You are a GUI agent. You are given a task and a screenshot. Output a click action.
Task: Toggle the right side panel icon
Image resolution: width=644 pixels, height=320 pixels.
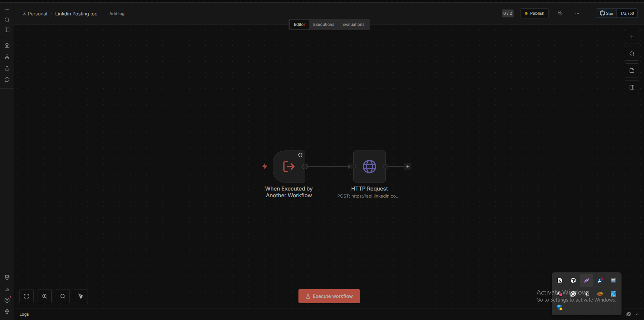[632, 87]
